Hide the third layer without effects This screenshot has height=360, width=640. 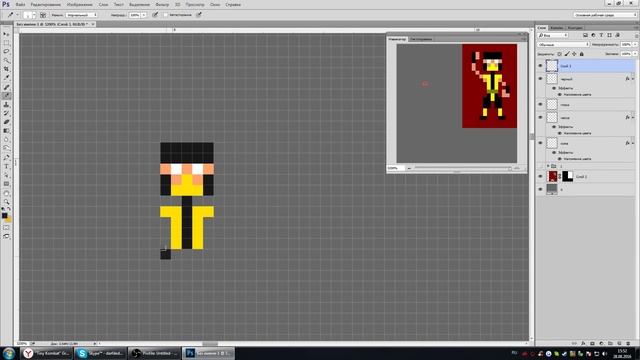click(540, 104)
